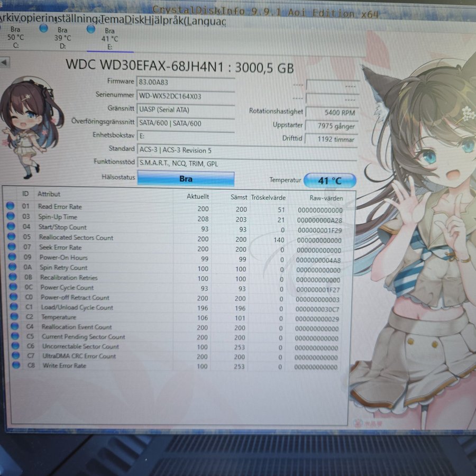Select the orb for Uncorrectable Sector Count
This screenshot has width=476, height=476.
15,345
